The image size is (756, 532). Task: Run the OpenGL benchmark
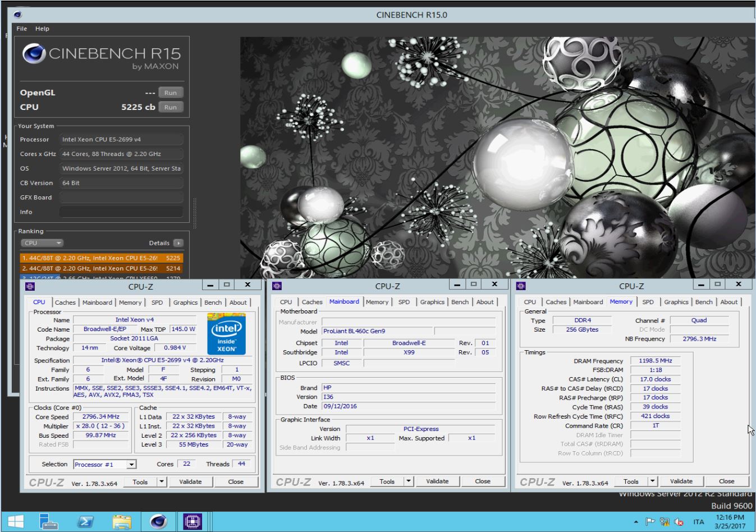[x=171, y=93]
